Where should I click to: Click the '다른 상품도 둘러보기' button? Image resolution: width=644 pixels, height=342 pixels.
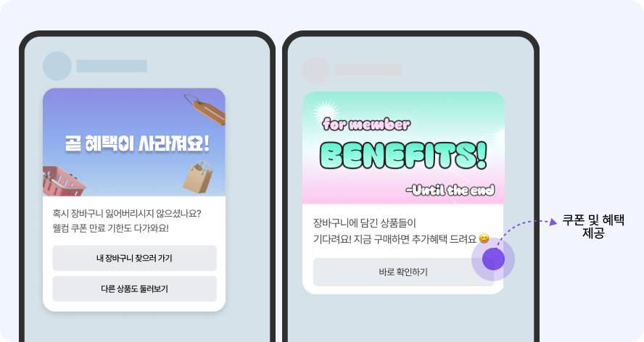(134, 289)
